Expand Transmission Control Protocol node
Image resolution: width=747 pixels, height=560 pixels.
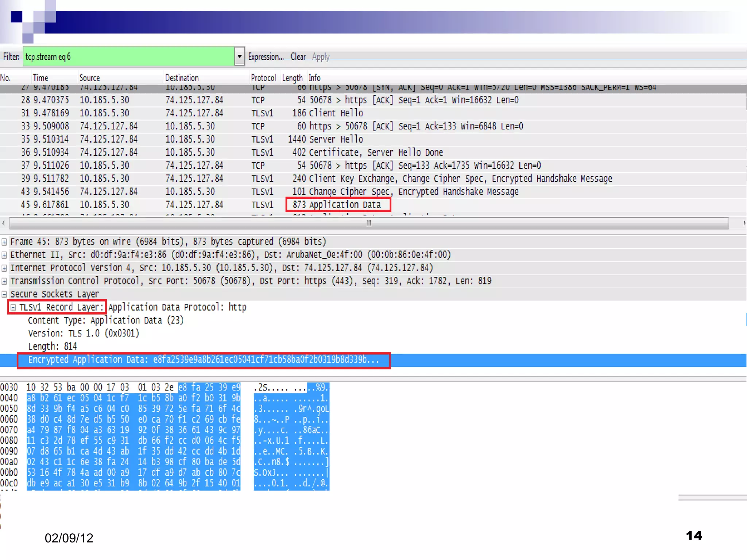4,281
